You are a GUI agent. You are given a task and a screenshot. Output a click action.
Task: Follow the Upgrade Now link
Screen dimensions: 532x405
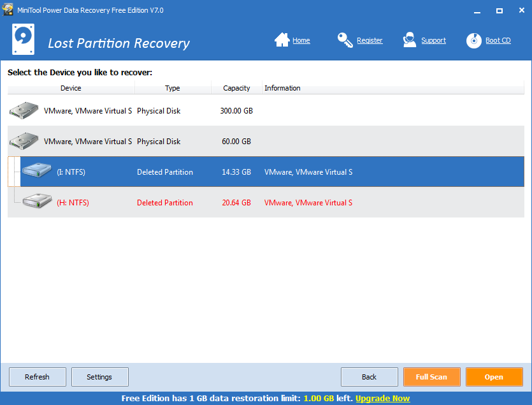pos(382,398)
